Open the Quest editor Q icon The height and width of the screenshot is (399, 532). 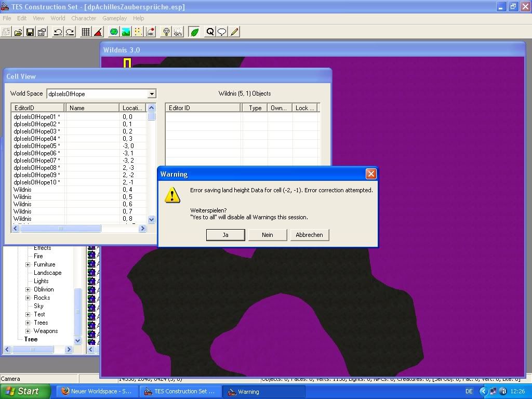pyautogui.click(x=210, y=32)
